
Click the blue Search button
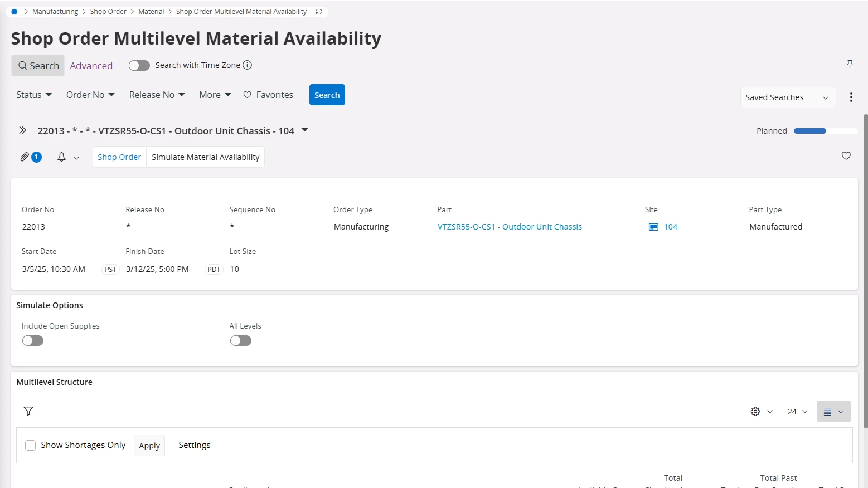[327, 95]
